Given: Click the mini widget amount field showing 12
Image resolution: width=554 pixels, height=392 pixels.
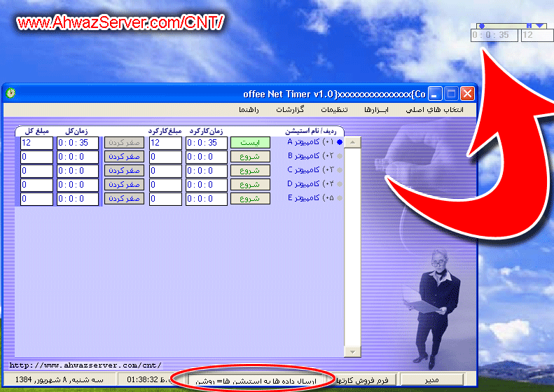Looking at the screenshot, I should 537,35.
